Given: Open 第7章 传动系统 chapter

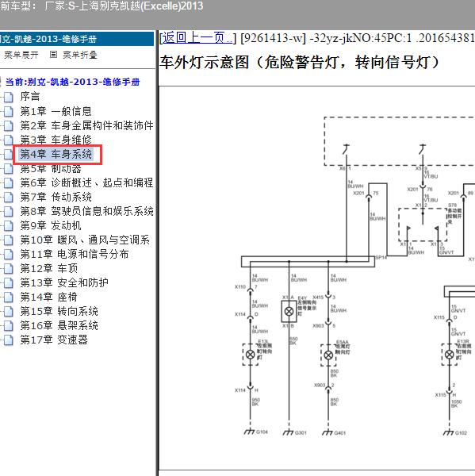Looking at the screenshot, I should [56, 197].
